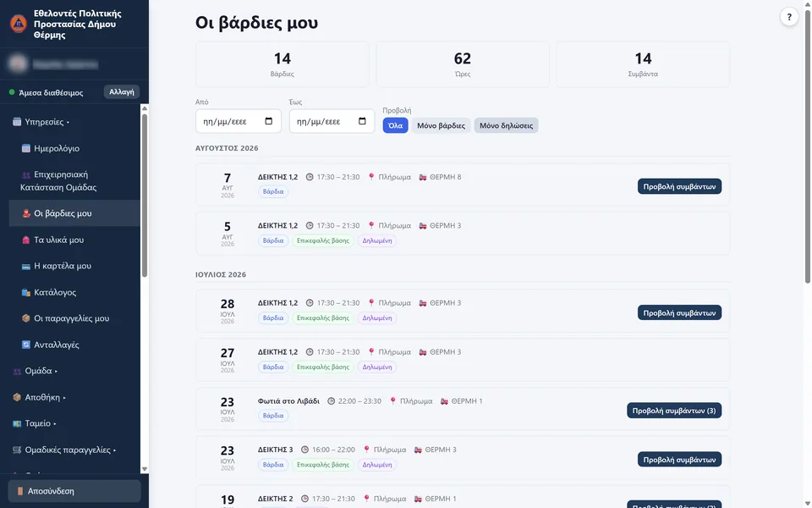
Task: Click the Τα υλικά μου backpack icon
Action: [26, 240]
